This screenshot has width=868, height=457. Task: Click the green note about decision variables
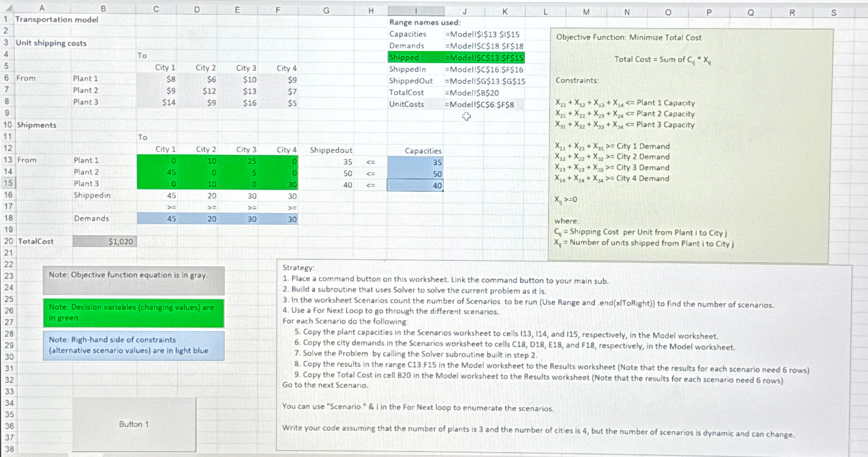tap(133, 313)
